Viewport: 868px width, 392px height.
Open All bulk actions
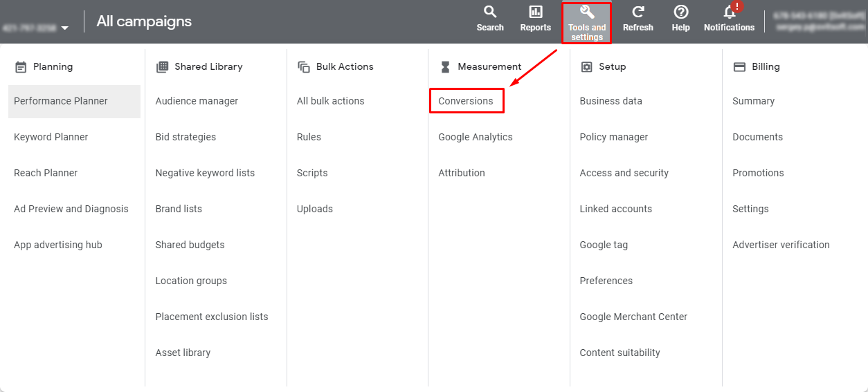click(330, 101)
